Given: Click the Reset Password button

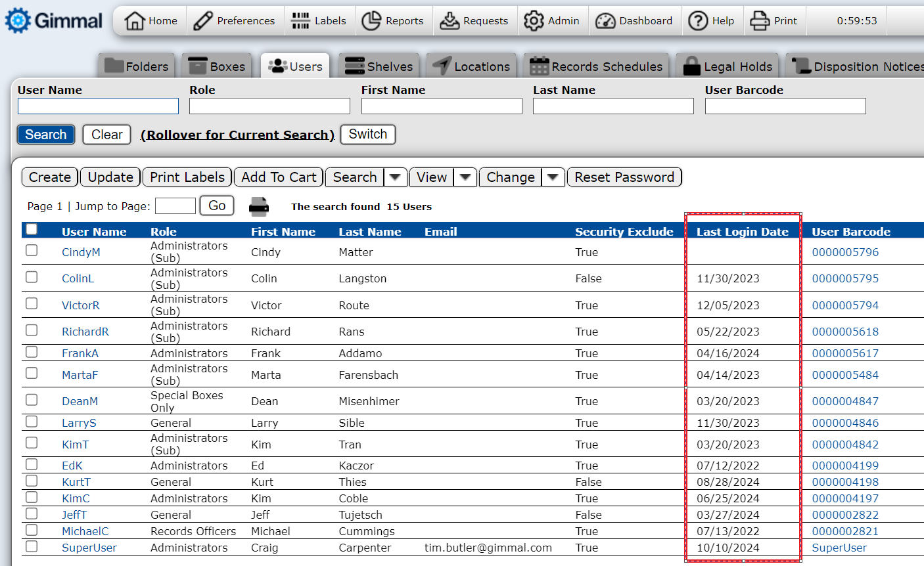Looking at the screenshot, I should pos(624,177).
